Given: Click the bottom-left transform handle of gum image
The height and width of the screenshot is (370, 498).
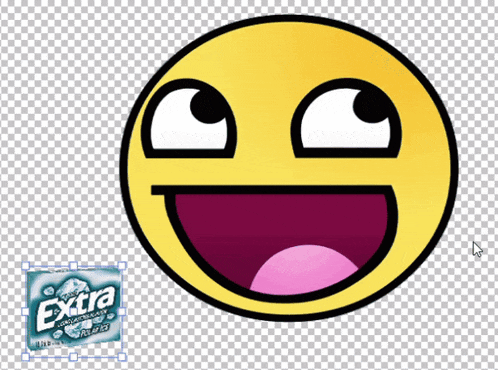Looking at the screenshot, I should tap(26, 357).
